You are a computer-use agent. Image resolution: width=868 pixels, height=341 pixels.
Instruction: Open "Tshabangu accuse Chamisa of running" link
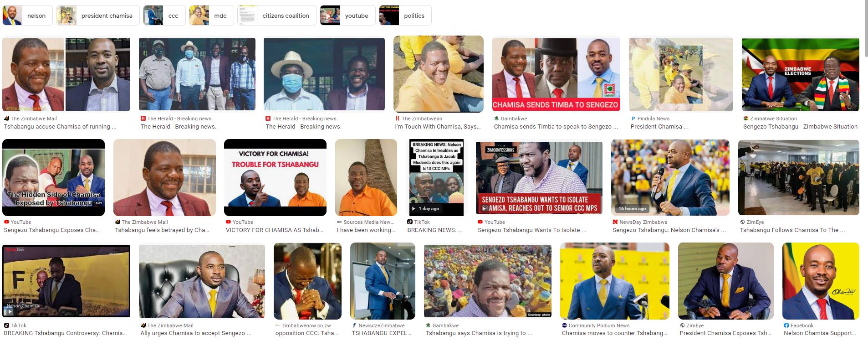60,127
